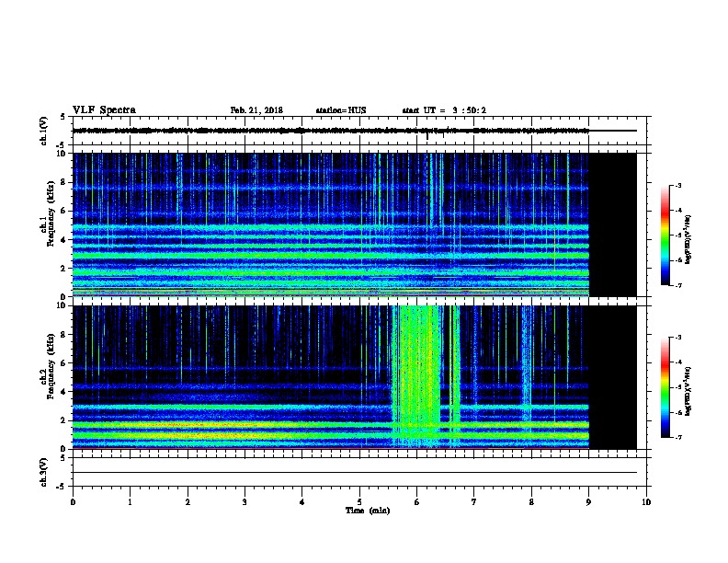
Task: Click the "6" kHz tick on ch.2 frequency axis
Action: pos(64,363)
